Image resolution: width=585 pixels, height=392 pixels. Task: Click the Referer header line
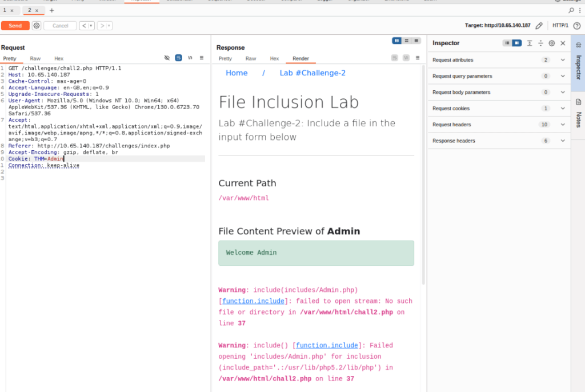pyautogui.click(x=89, y=146)
